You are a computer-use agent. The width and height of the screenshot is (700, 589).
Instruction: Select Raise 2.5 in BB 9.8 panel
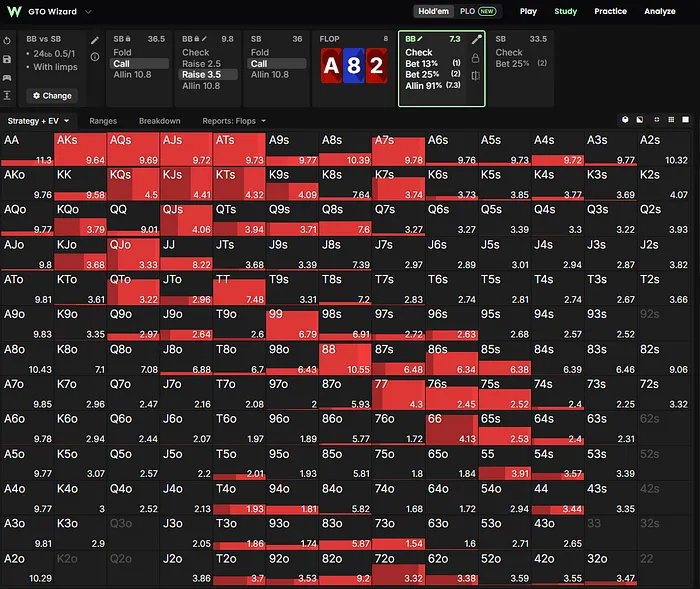tap(208, 63)
